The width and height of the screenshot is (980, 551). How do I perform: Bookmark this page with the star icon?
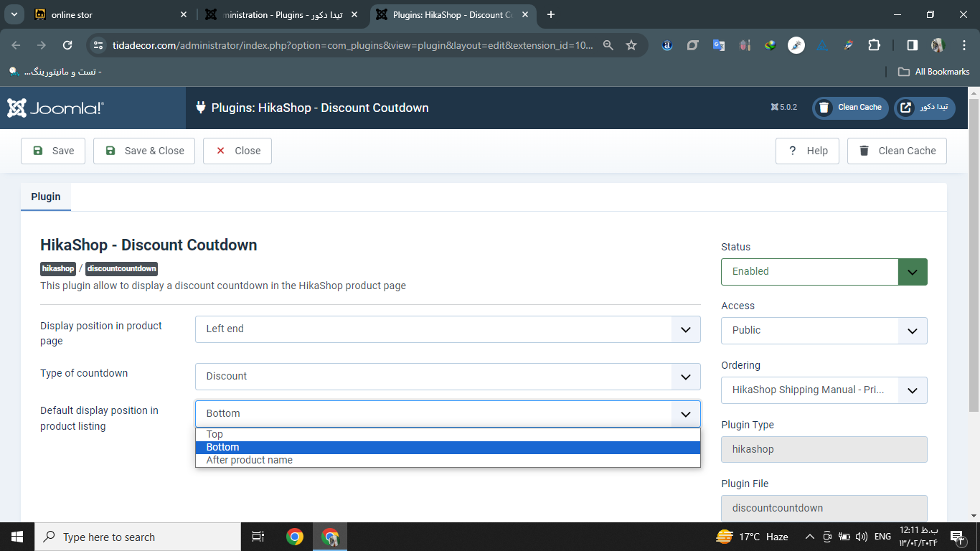coord(631,45)
